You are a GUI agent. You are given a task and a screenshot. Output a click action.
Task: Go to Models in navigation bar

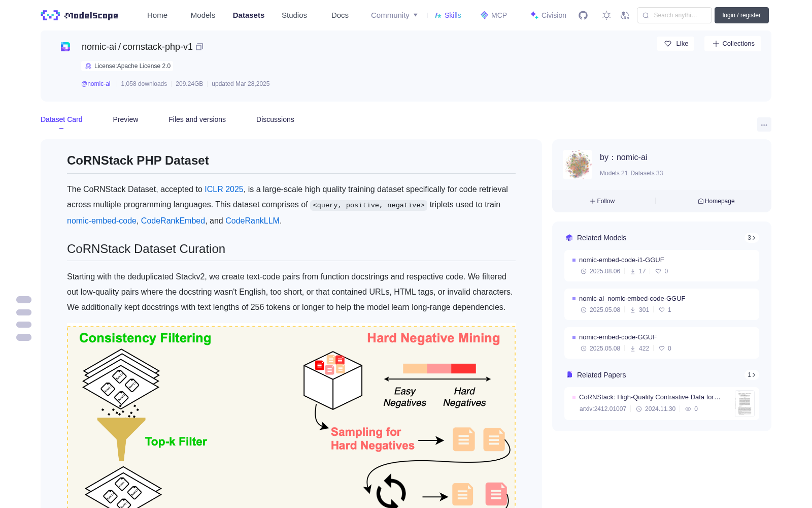tap(203, 15)
